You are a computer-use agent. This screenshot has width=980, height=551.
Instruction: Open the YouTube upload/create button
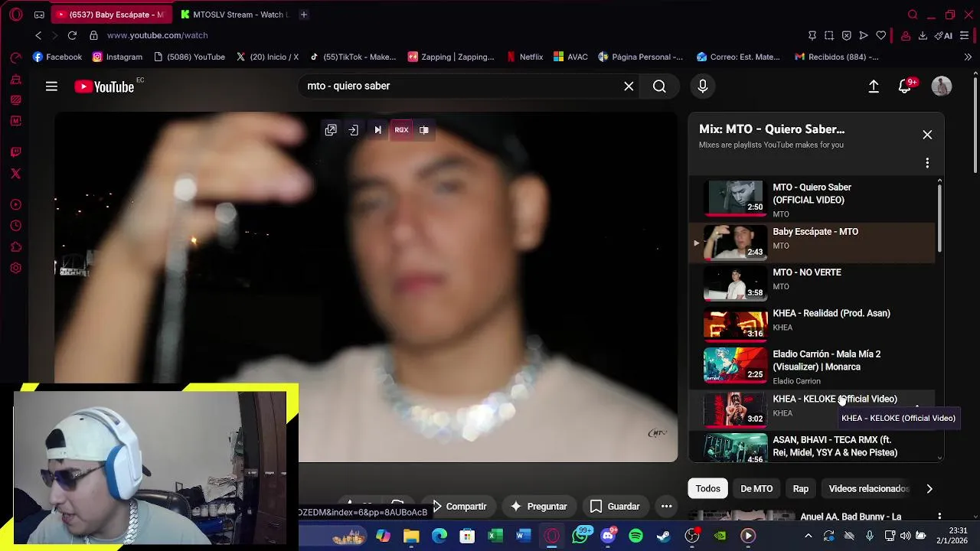click(x=874, y=86)
